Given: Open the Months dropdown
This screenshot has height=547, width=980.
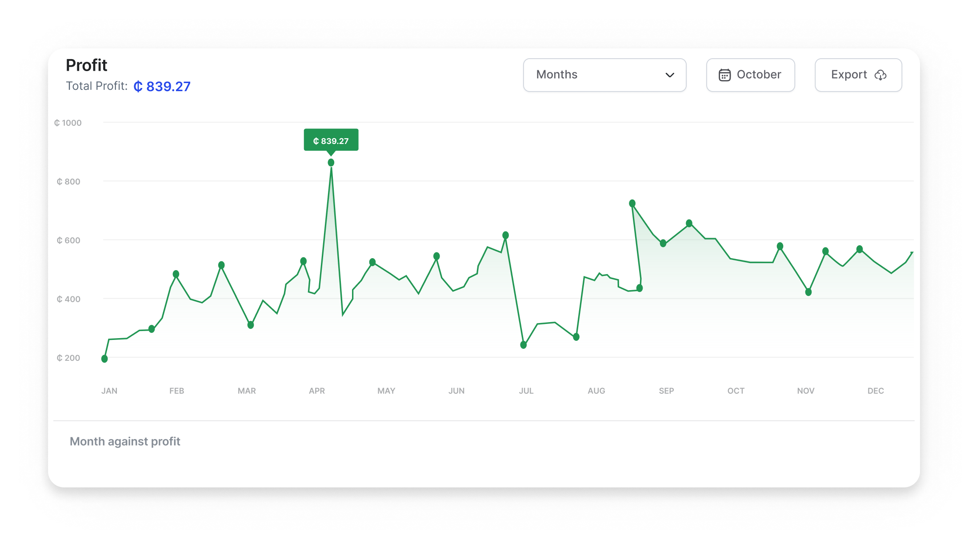Looking at the screenshot, I should tap(604, 75).
